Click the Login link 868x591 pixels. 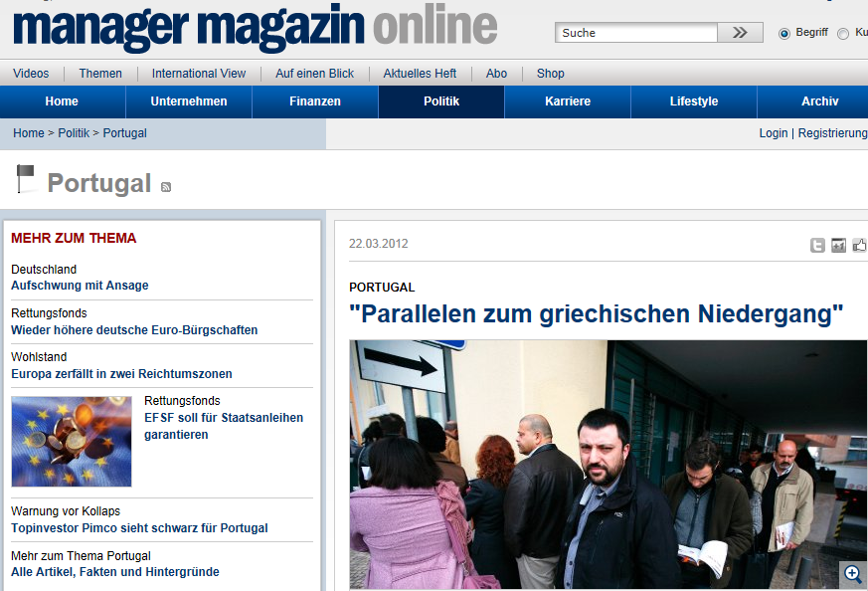[773, 133]
